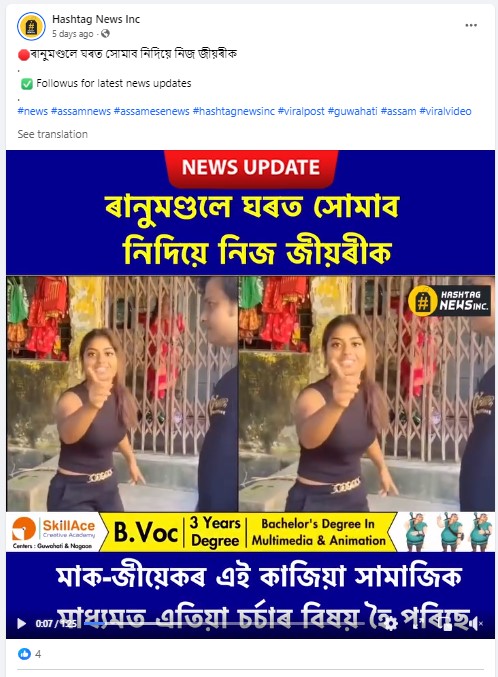This screenshot has height=677, width=498.
Task: Open video settings gear icon
Action: [390, 623]
